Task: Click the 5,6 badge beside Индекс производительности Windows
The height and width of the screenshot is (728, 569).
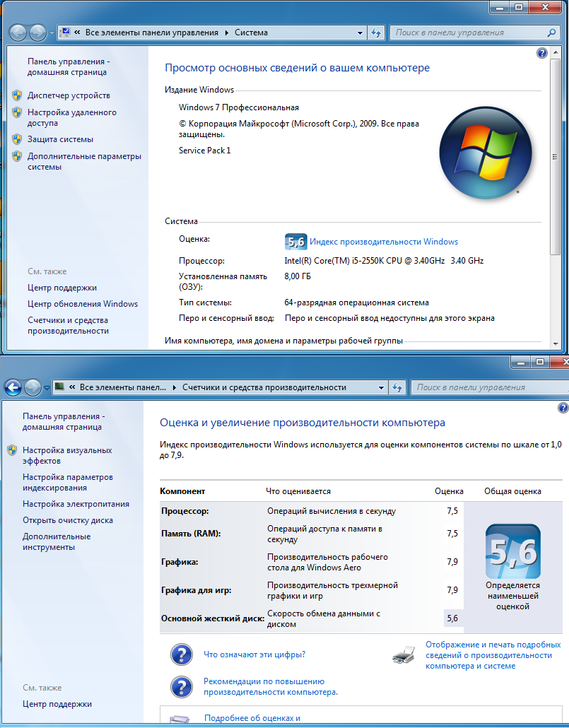Action: [295, 241]
